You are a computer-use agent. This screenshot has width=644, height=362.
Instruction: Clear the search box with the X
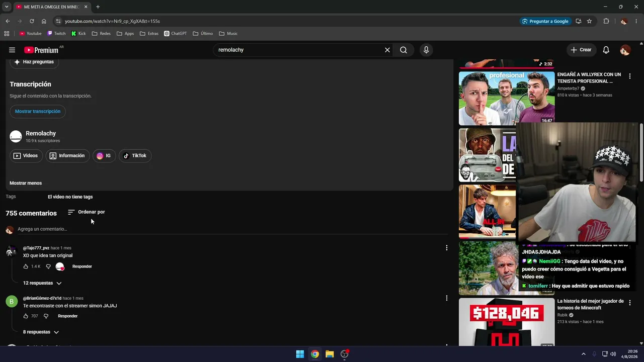tap(387, 50)
